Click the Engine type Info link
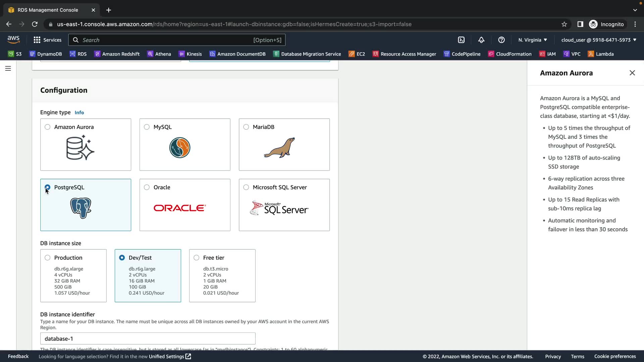This screenshot has height=362, width=644. pyautogui.click(x=79, y=113)
